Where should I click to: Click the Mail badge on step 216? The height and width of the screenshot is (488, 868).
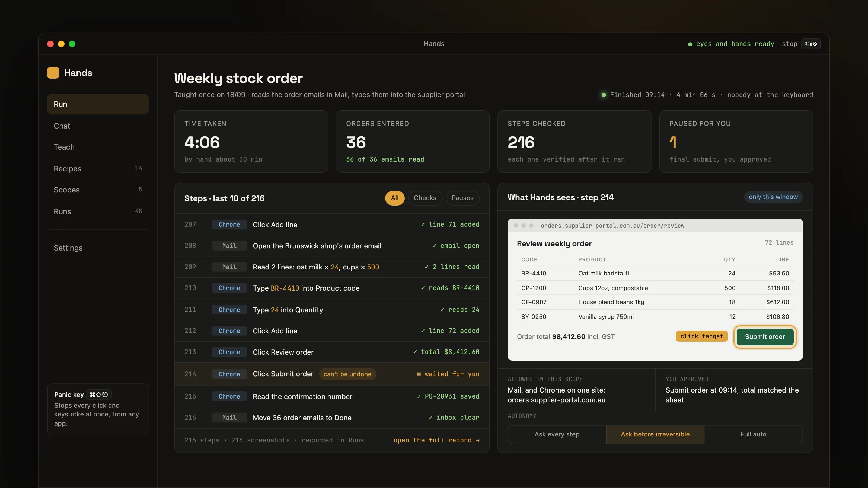(x=229, y=418)
